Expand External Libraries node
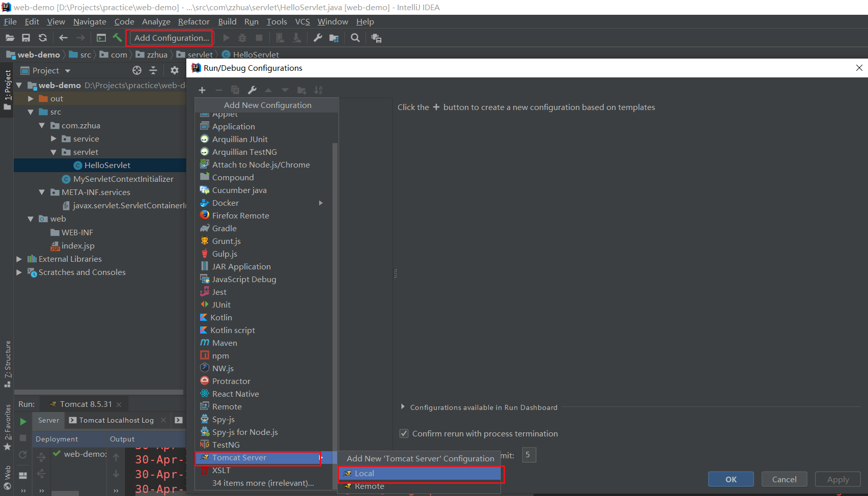 click(x=19, y=259)
